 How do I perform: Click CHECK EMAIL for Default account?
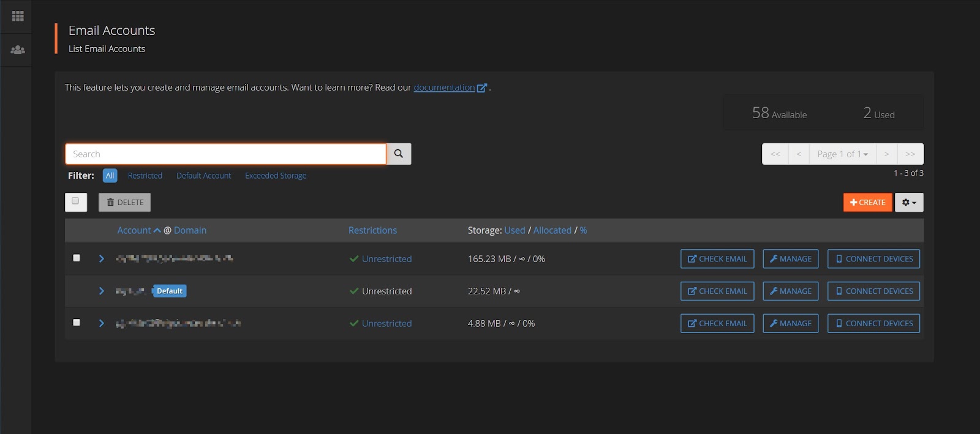coord(717,291)
